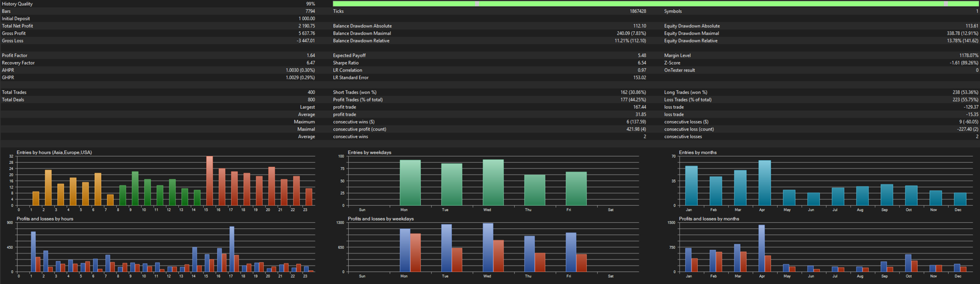
Task: Select the Ticks value 1867428
Action: (x=638, y=11)
